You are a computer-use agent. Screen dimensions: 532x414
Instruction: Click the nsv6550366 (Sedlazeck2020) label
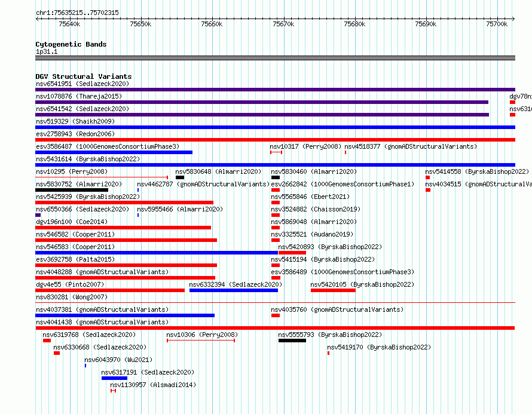82,209
